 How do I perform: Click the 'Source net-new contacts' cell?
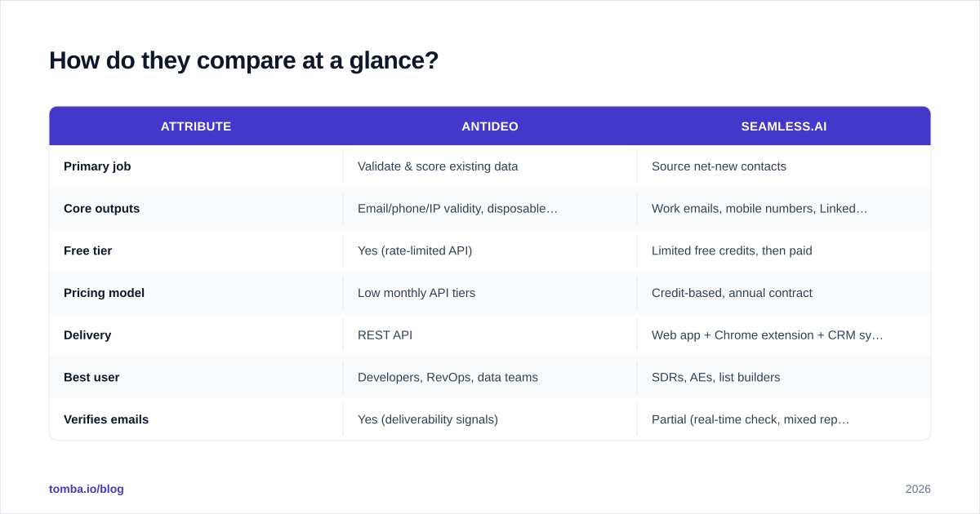(719, 166)
